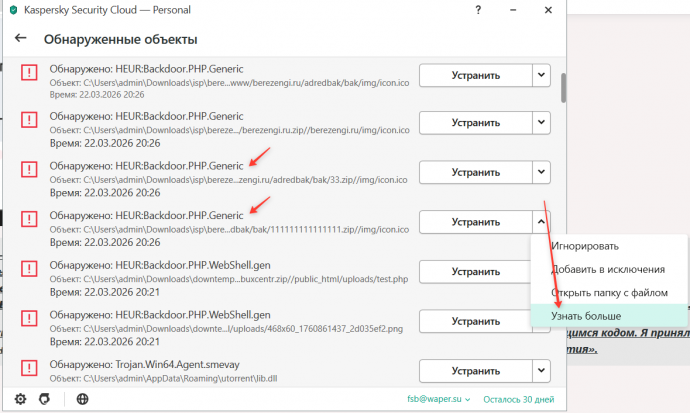Click Устранить for the test.php WebShell detection

(475, 271)
